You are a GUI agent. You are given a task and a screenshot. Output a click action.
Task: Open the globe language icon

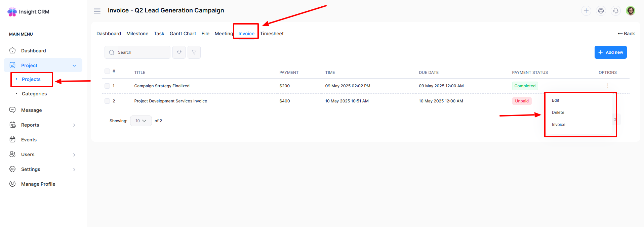(601, 11)
